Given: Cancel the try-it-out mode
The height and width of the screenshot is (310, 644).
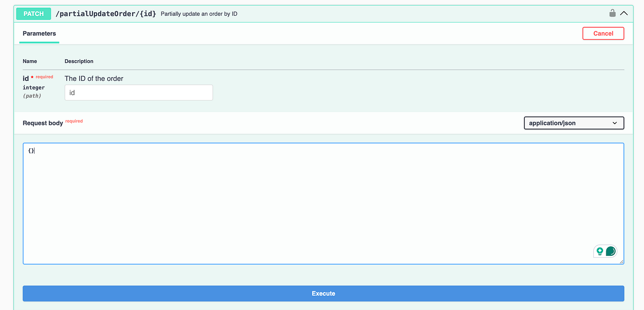Looking at the screenshot, I should pyautogui.click(x=603, y=34).
